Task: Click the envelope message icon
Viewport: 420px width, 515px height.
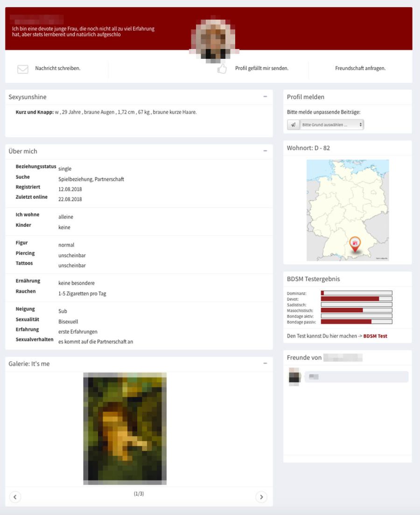Action: pos(23,69)
